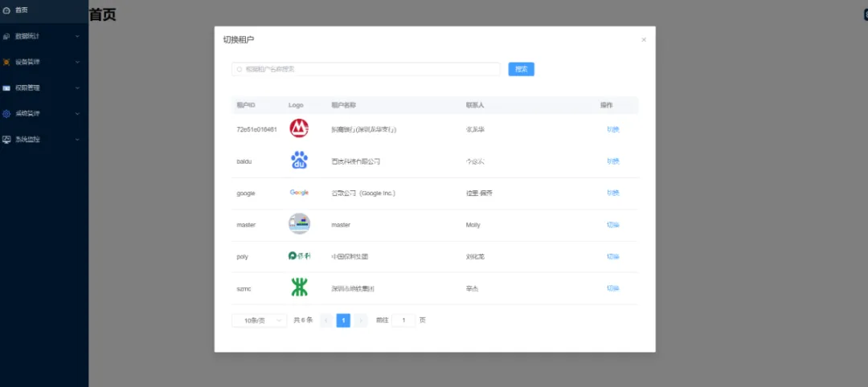Expand the 系统监控 menu chevron

77,140
